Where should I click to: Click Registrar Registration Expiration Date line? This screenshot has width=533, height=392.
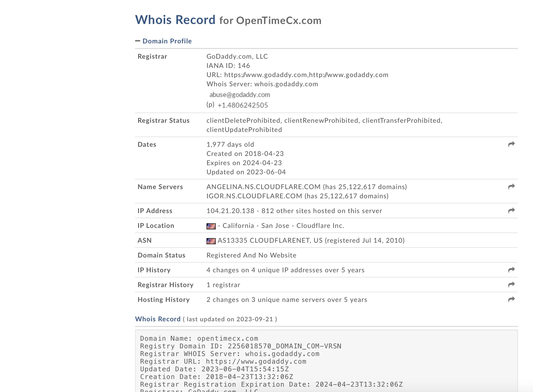tap(271, 385)
